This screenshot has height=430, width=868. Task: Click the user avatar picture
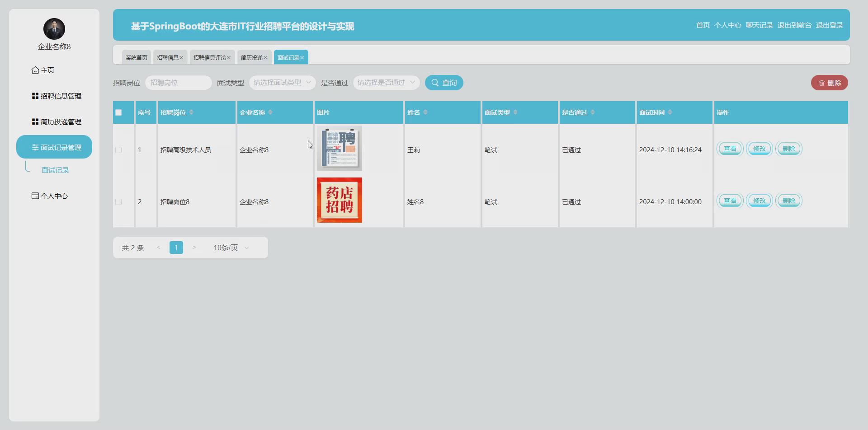click(54, 29)
